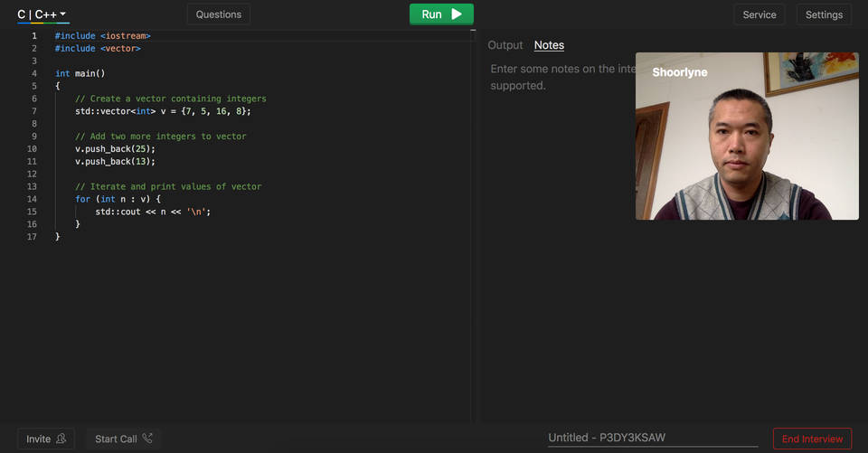Click the v.push_back(25) code line
Viewport: 868px width, 453px height.
(115, 148)
